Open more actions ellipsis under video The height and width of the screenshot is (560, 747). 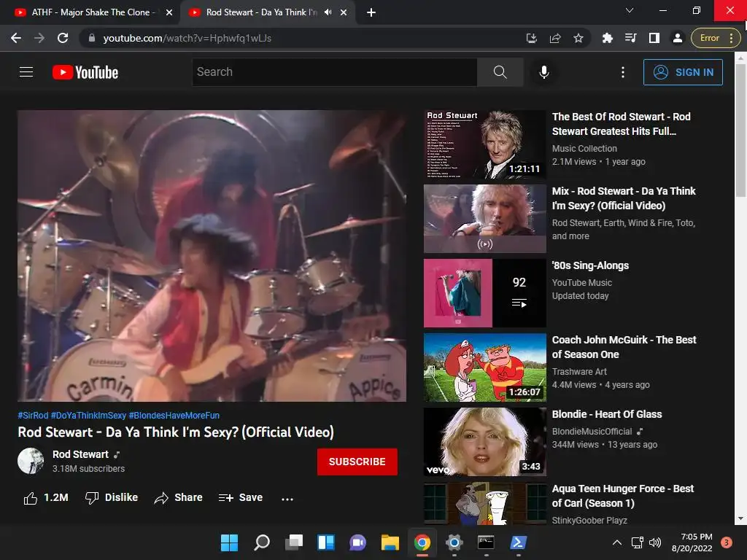(287, 499)
